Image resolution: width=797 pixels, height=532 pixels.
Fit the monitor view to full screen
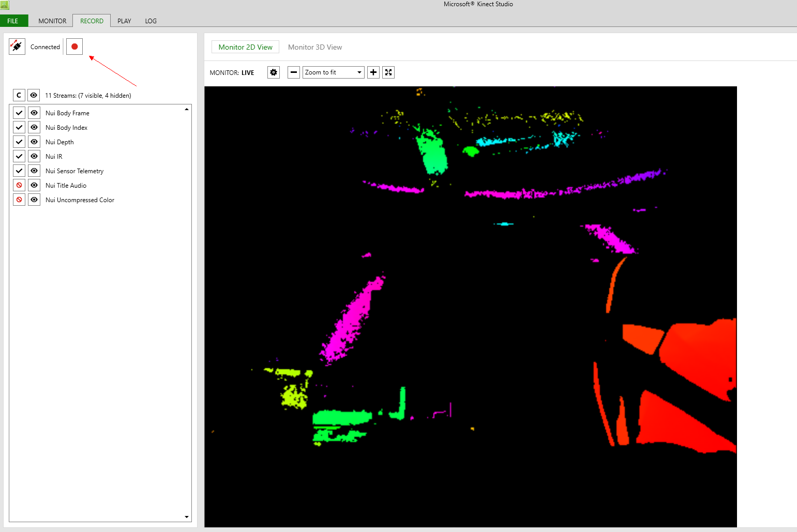[388, 72]
